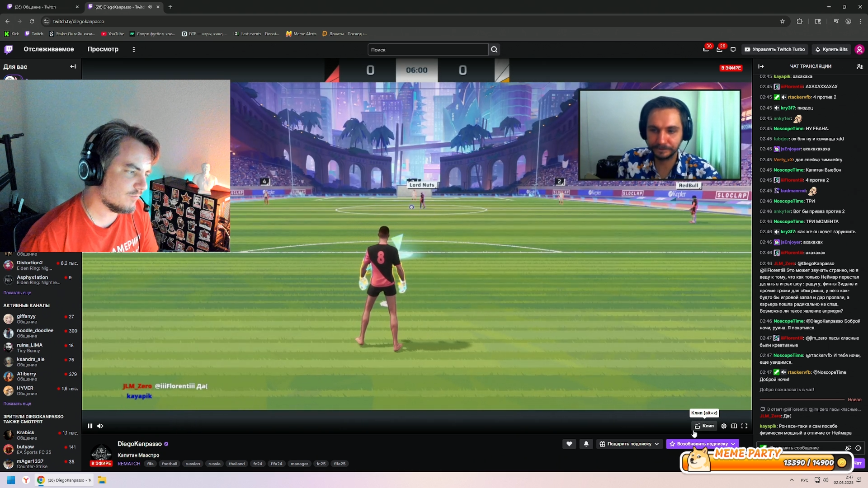
Task: Collapse the stream chat panel
Action: pyautogui.click(x=761, y=66)
